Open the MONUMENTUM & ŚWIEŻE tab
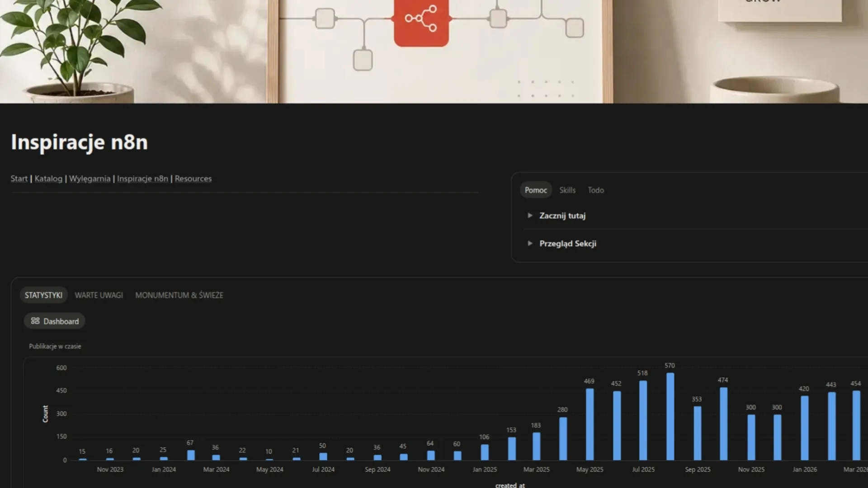868x488 pixels. (x=179, y=295)
